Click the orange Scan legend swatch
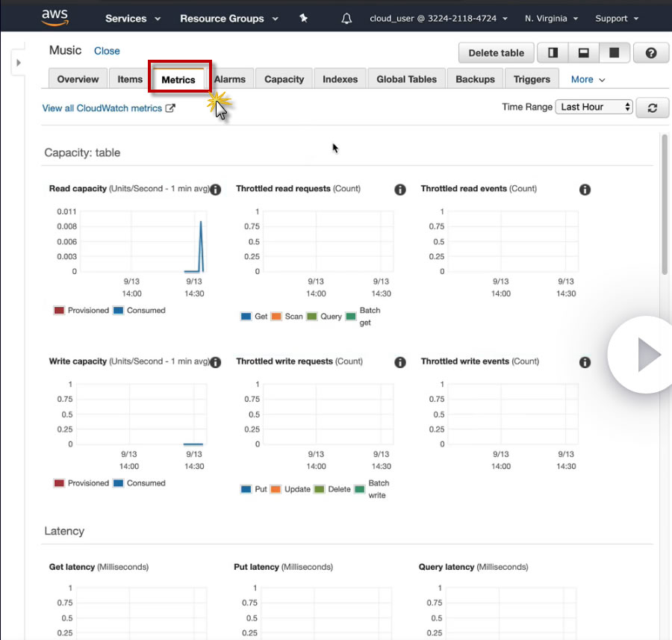 click(276, 317)
